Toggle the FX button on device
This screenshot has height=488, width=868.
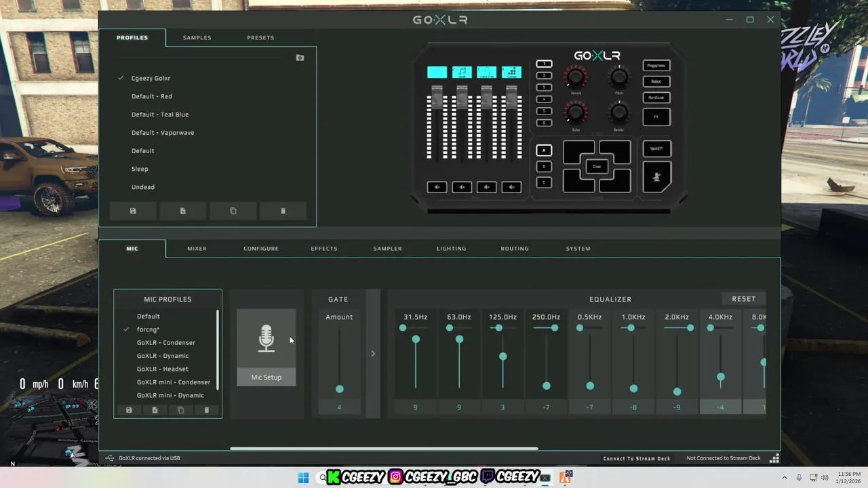(656, 117)
